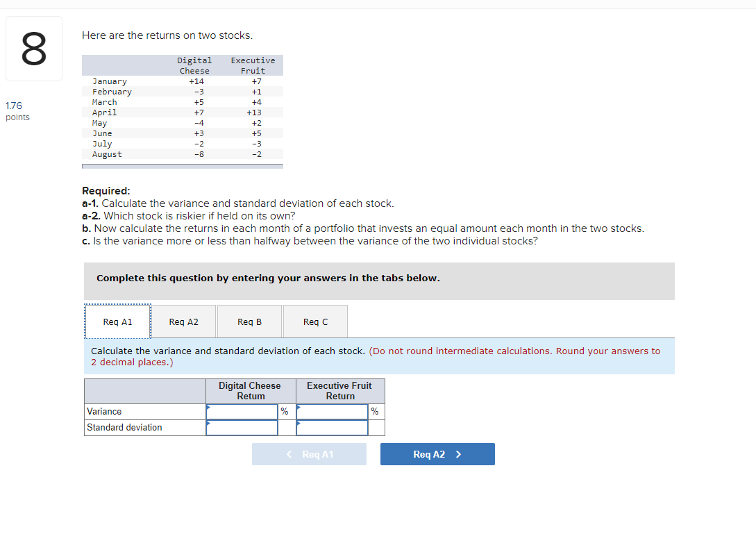Open the Req B tab

[249, 321]
